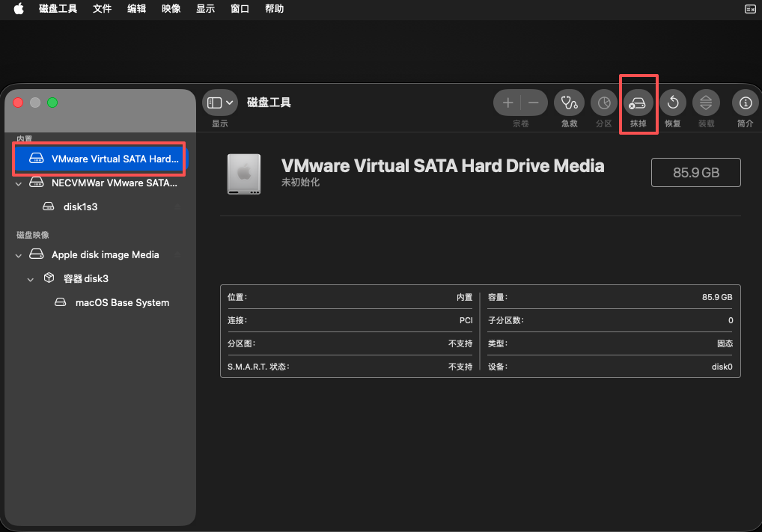762x532 pixels.
Task: Click the 设备 value disk0
Action: click(x=722, y=367)
